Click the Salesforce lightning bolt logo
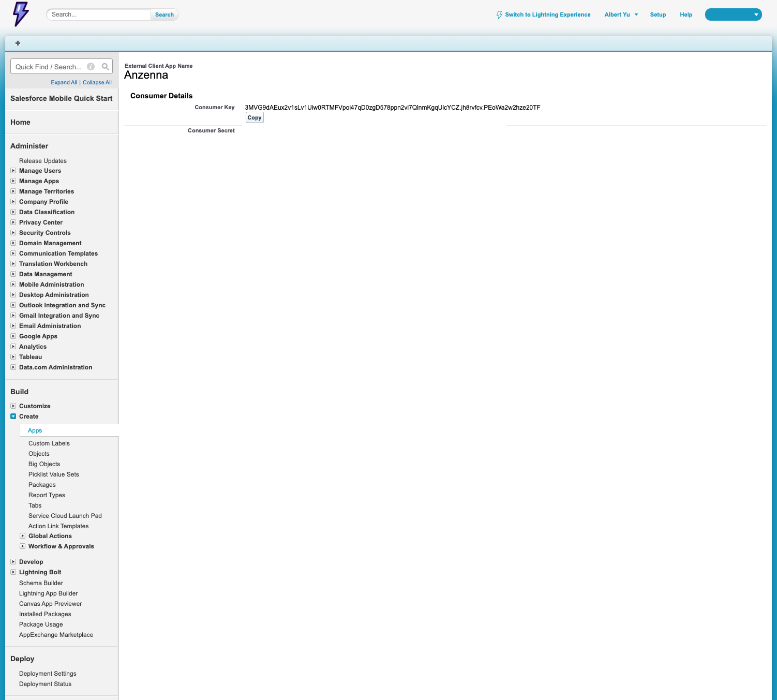The height and width of the screenshot is (700, 777). (21, 14)
